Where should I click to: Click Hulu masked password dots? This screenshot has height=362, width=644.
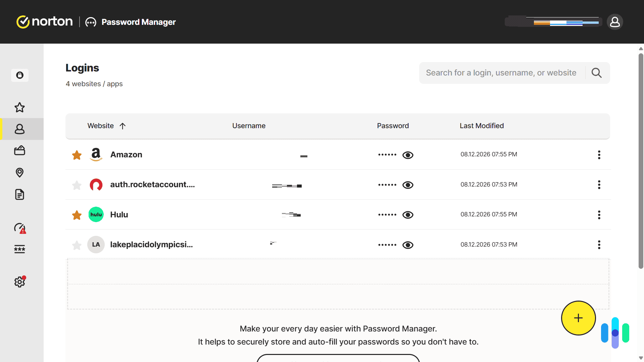click(387, 215)
